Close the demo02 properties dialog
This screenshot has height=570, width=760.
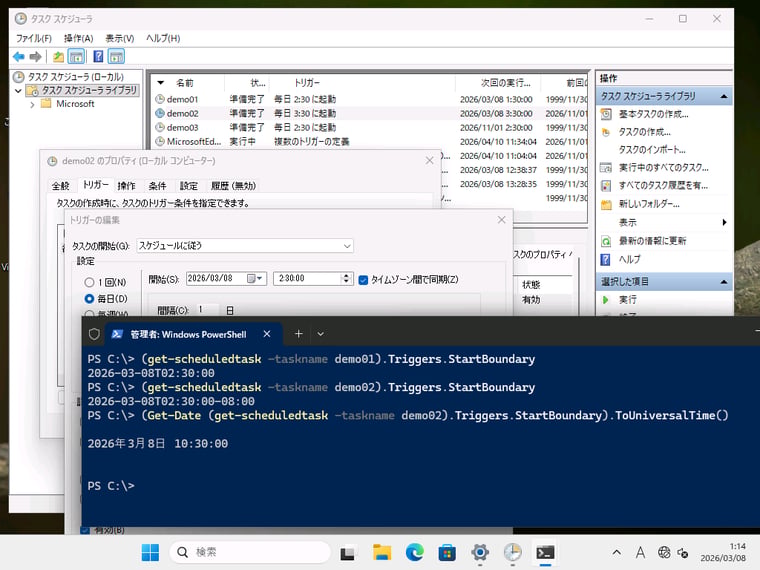point(429,160)
